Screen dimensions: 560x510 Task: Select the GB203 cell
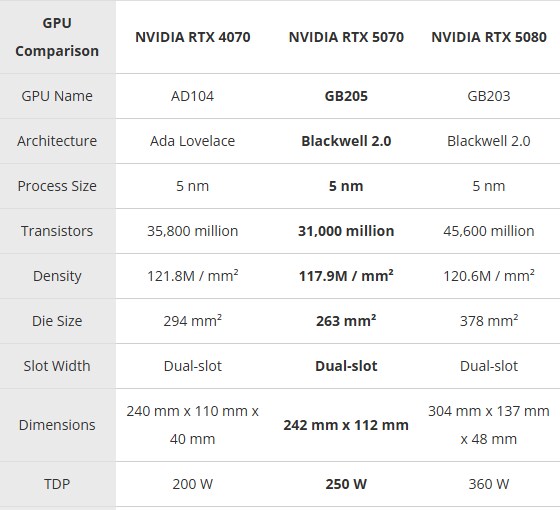tap(489, 96)
